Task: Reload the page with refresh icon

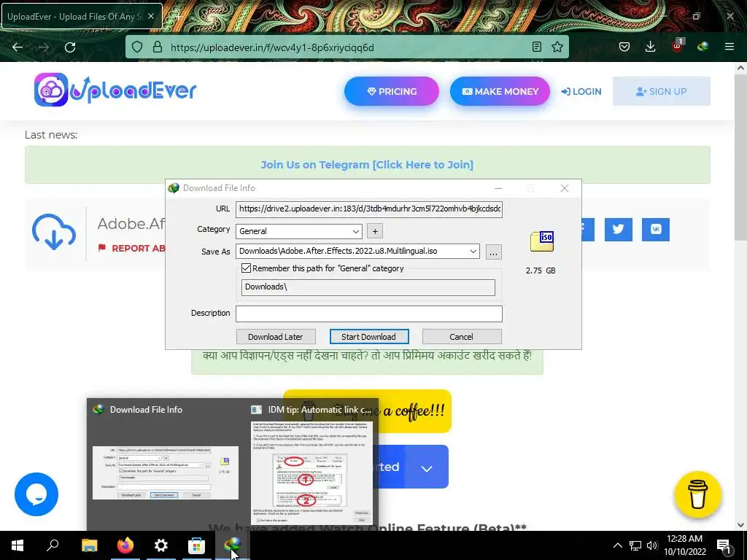Action: [x=70, y=47]
